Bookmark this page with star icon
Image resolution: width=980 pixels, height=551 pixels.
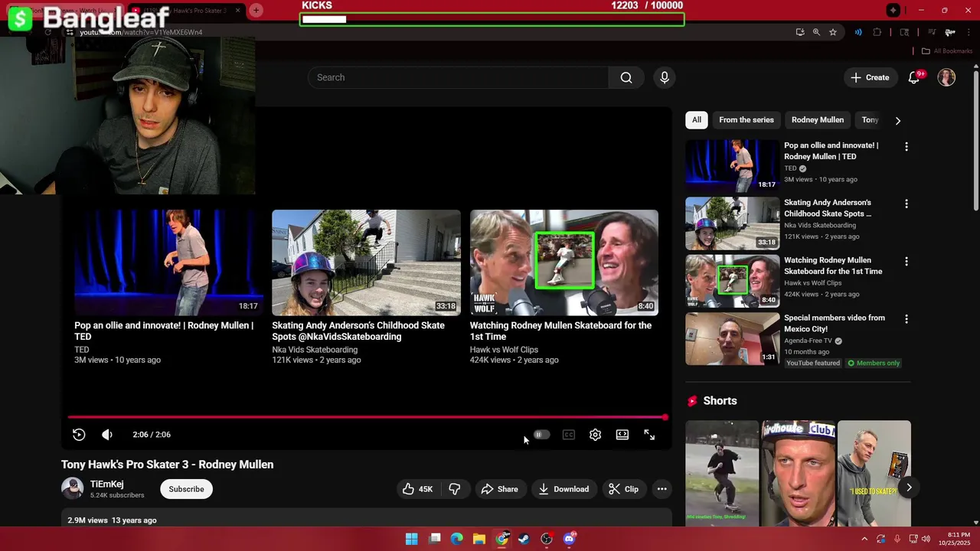[833, 32]
